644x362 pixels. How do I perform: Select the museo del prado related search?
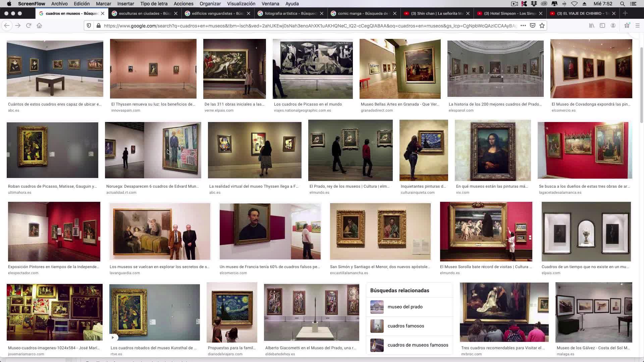pyautogui.click(x=405, y=307)
